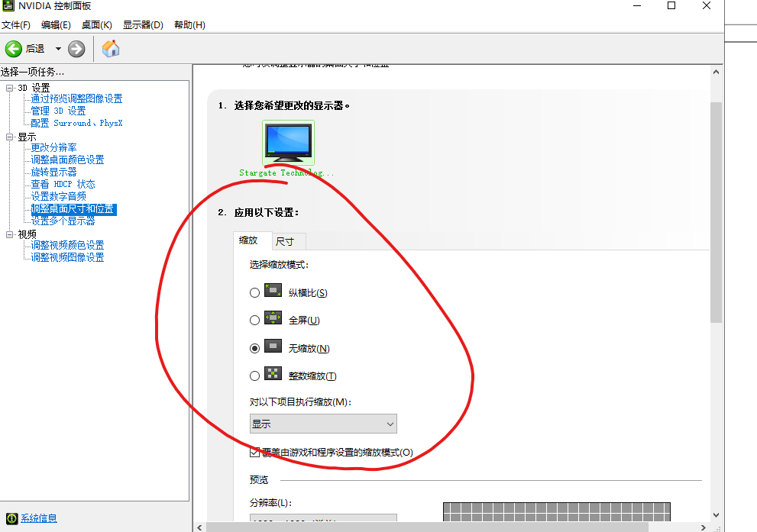Click the Stargate monitor thumbnail
This screenshot has height=532, width=757.
(x=288, y=142)
